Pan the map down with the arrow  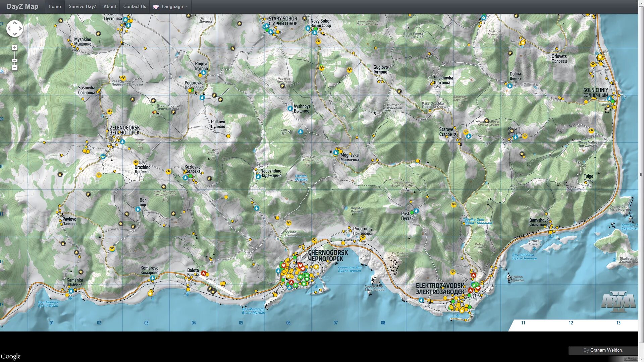coord(15,34)
